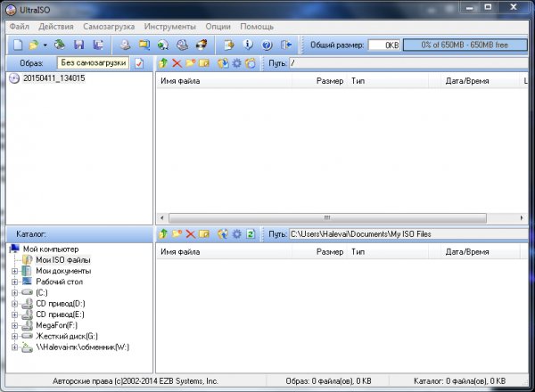Click the Extract icon in Образ pane toolbar

click(223, 63)
